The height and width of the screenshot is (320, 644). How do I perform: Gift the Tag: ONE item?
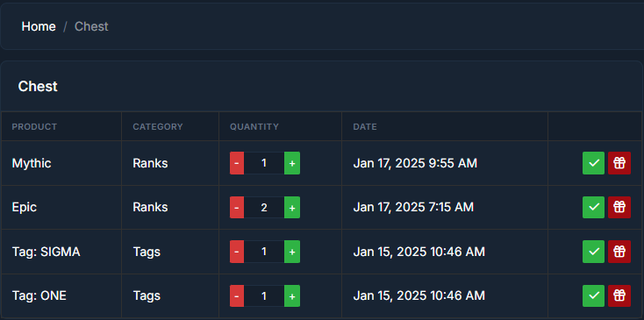(619, 295)
